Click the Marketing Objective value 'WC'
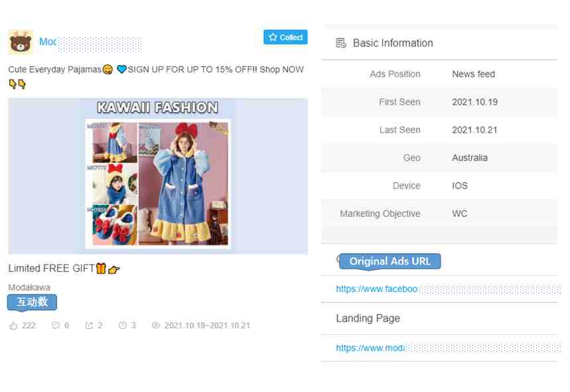 (459, 214)
